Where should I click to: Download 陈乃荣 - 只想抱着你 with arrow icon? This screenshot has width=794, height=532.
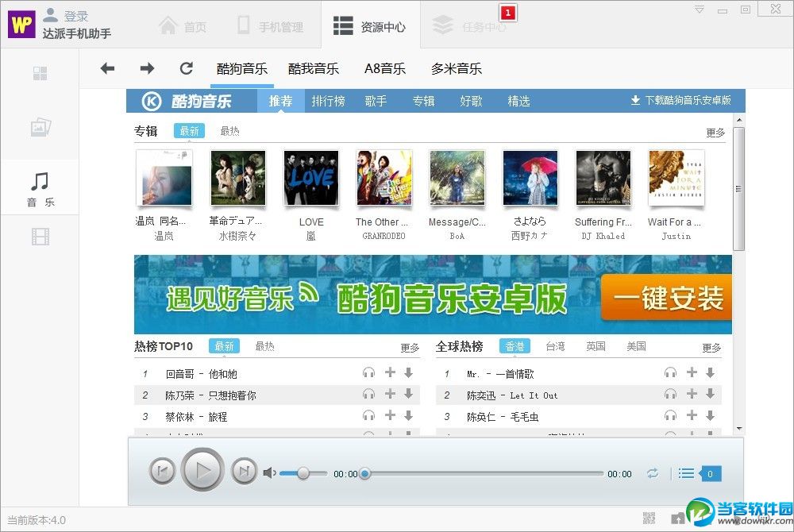tap(409, 393)
